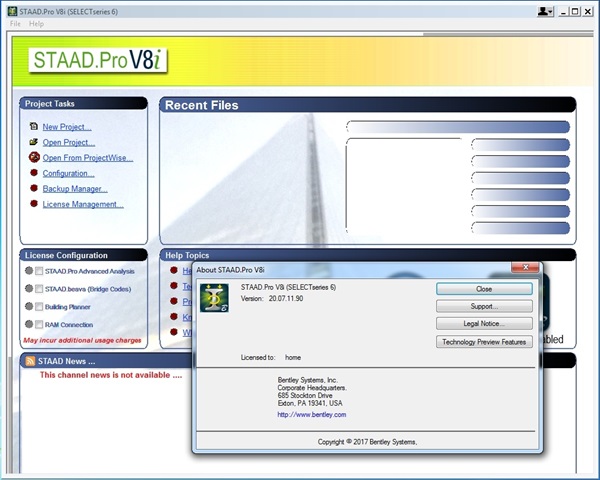This screenshot has width=600, height=480.
Task: Click the user account icon in title bar
Action: pyautogui.click(x=543, y=11)
